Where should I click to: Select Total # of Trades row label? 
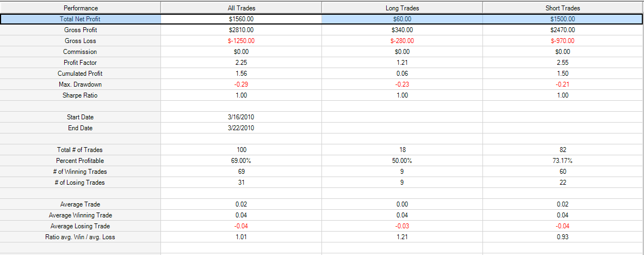(80, 150)
